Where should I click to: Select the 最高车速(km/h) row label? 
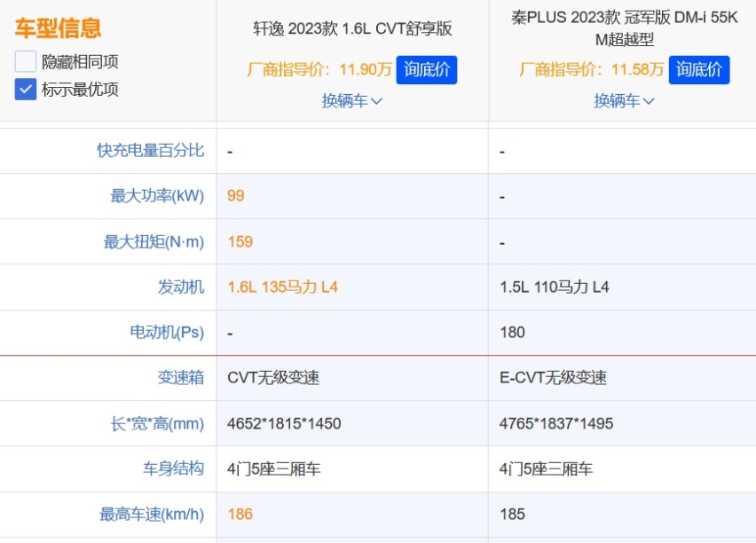(x=152, y=514)
